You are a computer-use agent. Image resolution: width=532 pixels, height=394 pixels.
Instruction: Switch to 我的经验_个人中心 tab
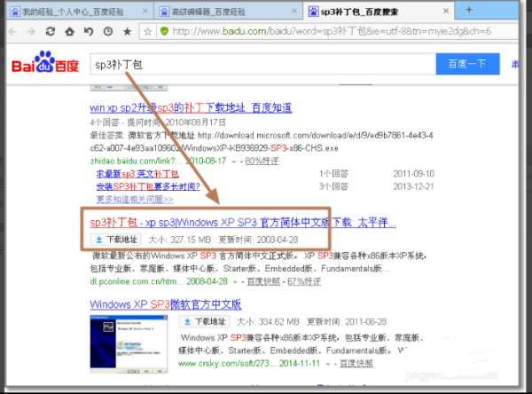(79, 12)
